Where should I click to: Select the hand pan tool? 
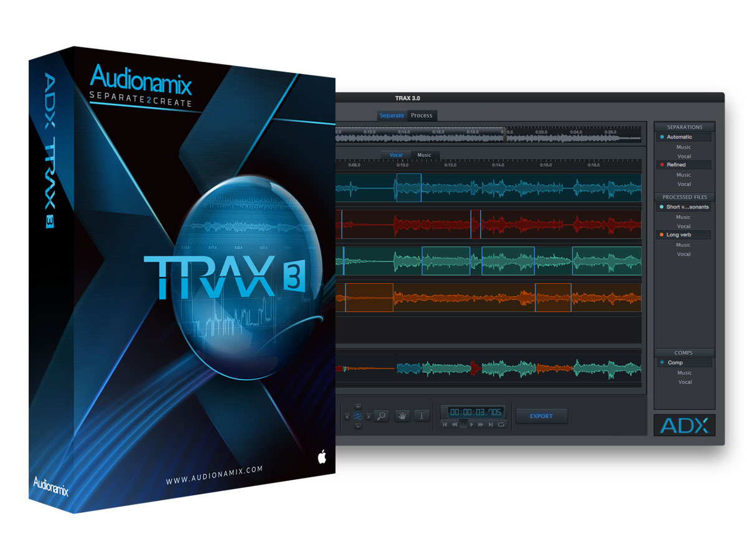pyautogui.click(x=403, y=416)
